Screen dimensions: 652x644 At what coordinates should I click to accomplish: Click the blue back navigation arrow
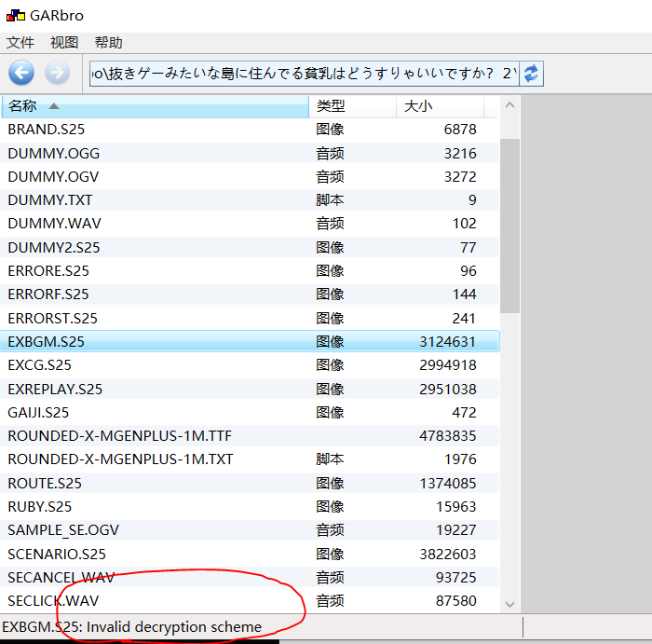[x=21, y=74]
